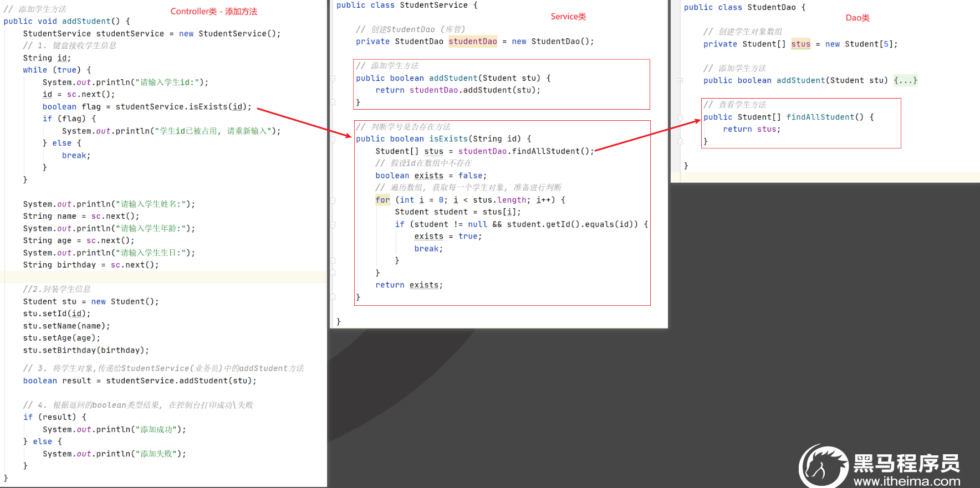The height and width of the screenshot is (488, 980).
Task: Click 'studentDao.findAllStudent();' call in isExists
Action: tap(526, 151)
